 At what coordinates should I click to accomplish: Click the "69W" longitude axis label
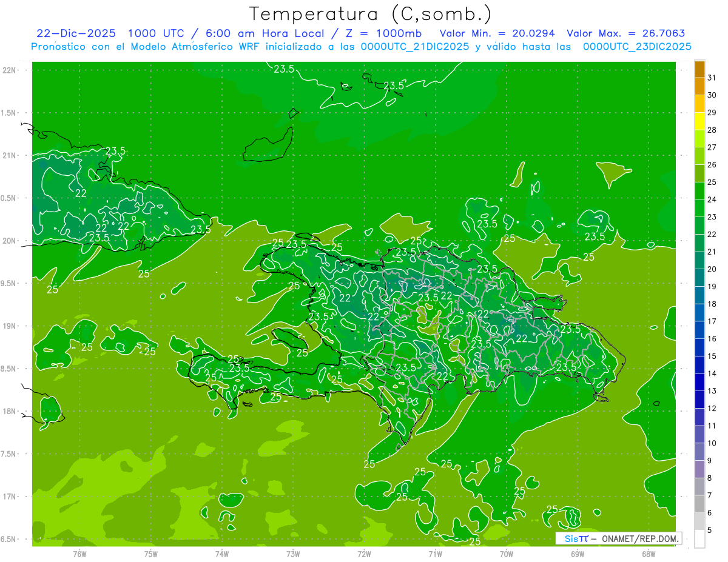578,554
